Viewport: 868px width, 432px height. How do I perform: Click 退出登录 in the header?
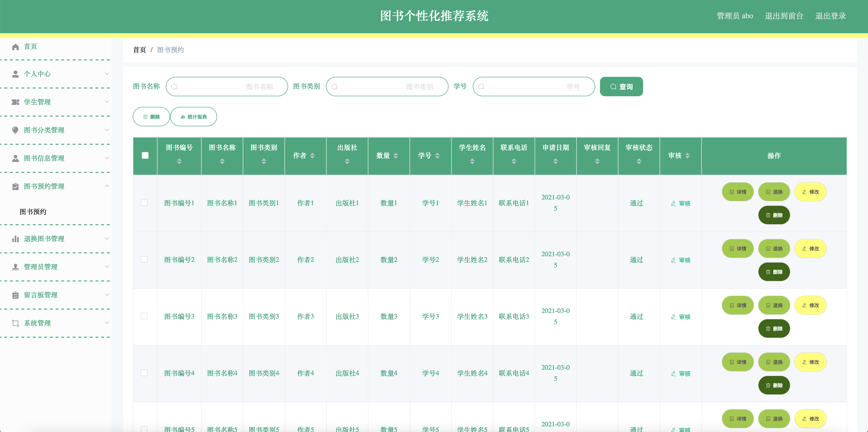831,16
